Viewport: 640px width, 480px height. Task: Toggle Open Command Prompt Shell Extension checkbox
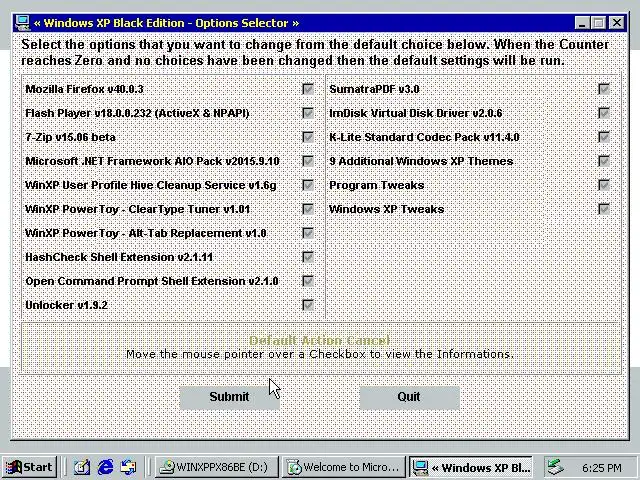click(x=308, y=281)
